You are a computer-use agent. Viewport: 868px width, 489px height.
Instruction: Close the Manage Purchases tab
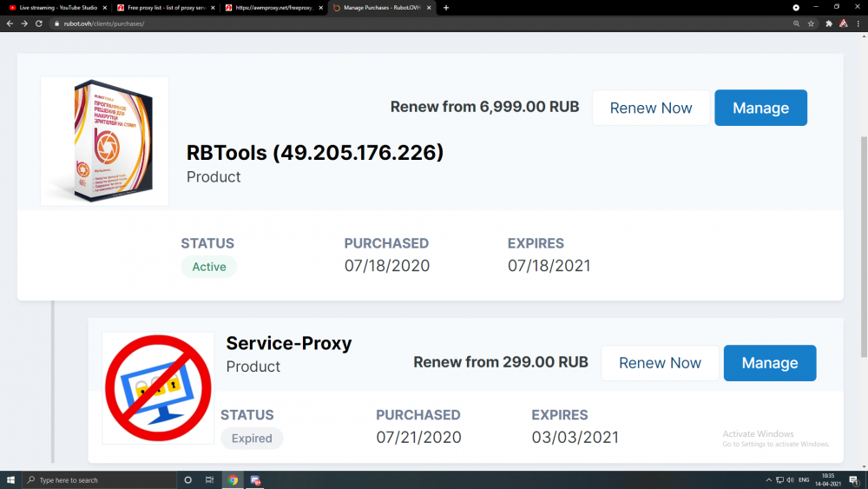click(429, 8)
